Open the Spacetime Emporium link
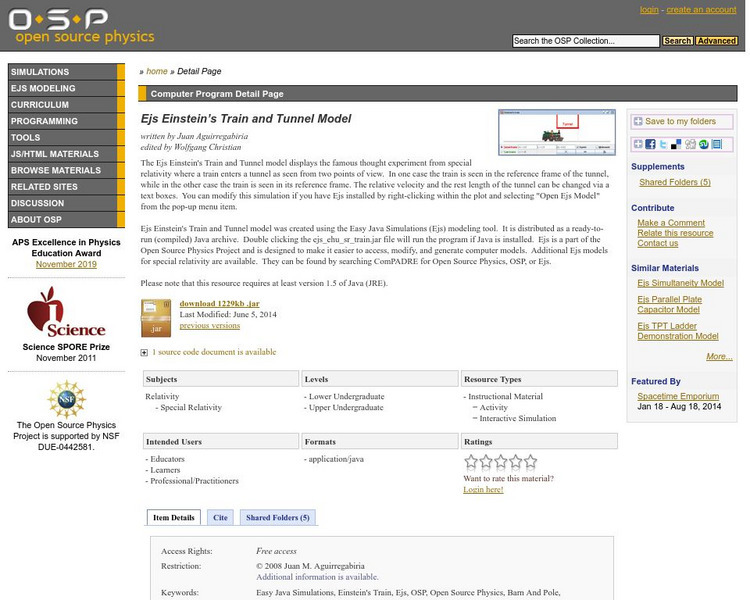Viewport: 750px width, 600px height. tap(678, 396)
